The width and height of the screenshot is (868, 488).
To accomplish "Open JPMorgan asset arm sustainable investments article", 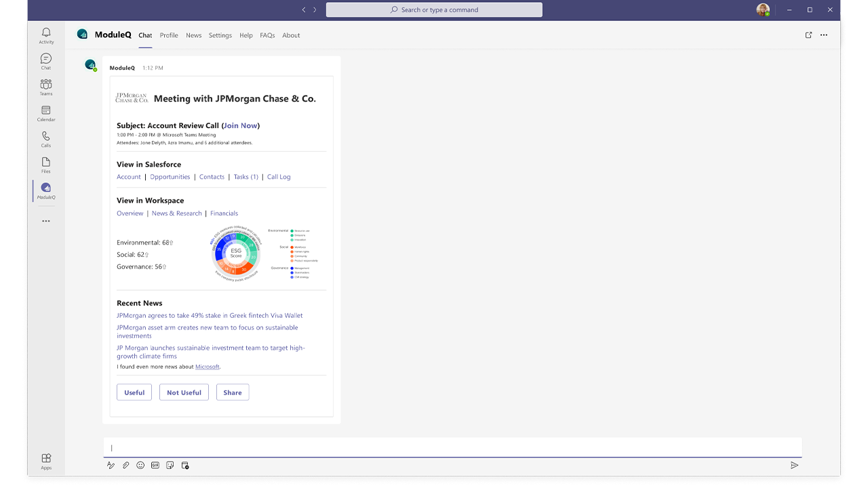I will click(208, 331).
